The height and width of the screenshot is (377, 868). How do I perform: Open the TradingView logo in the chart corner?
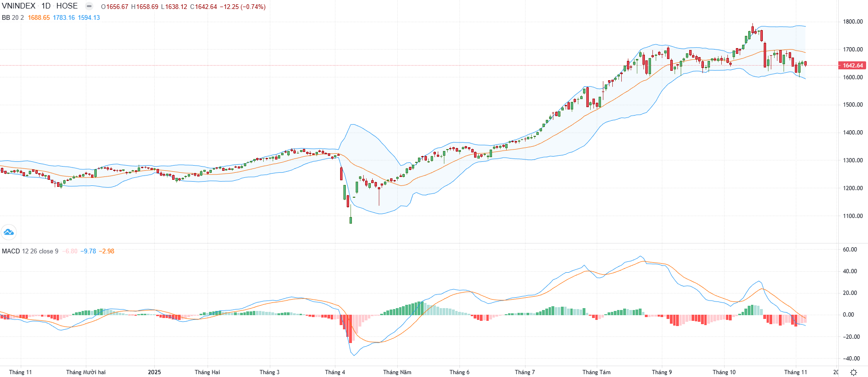(8, 232)
